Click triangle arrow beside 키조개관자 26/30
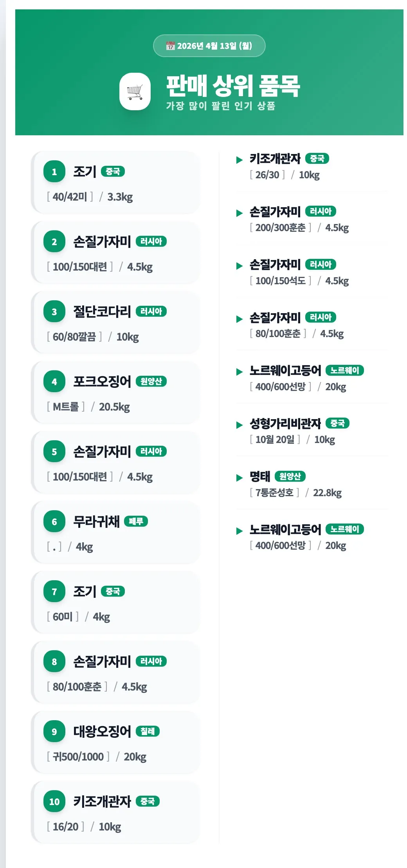This screenshot has width=407, height=868. click(x=240, y=160)
